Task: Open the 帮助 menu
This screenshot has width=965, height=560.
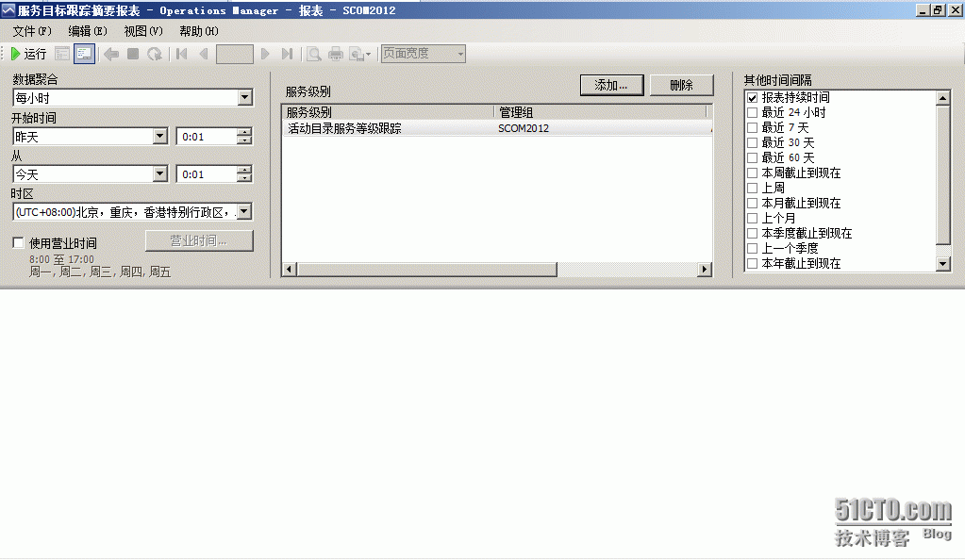Action: 198,31
